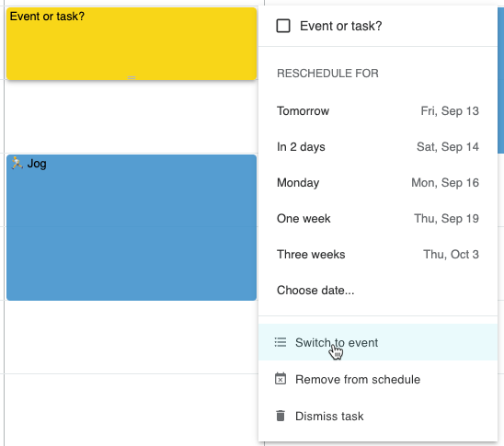The height and width of the screenshot is (446, 504).
Task: Click the list icon beside Switch to event
Action: pos(281,342)
